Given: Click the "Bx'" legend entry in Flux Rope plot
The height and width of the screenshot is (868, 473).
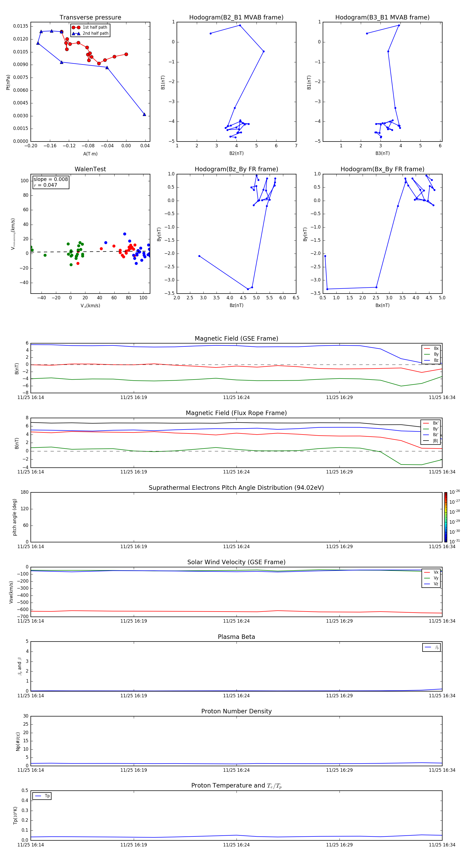Looking at the screenshot, I should click(x=431, y=423).
